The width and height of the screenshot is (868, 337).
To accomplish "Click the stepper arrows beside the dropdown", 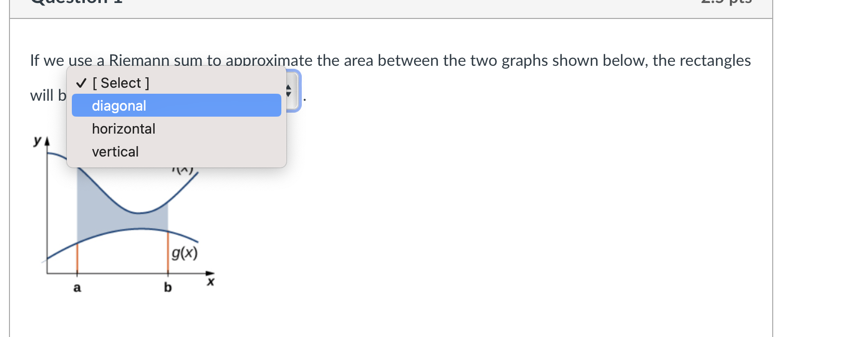I will 289,91.
